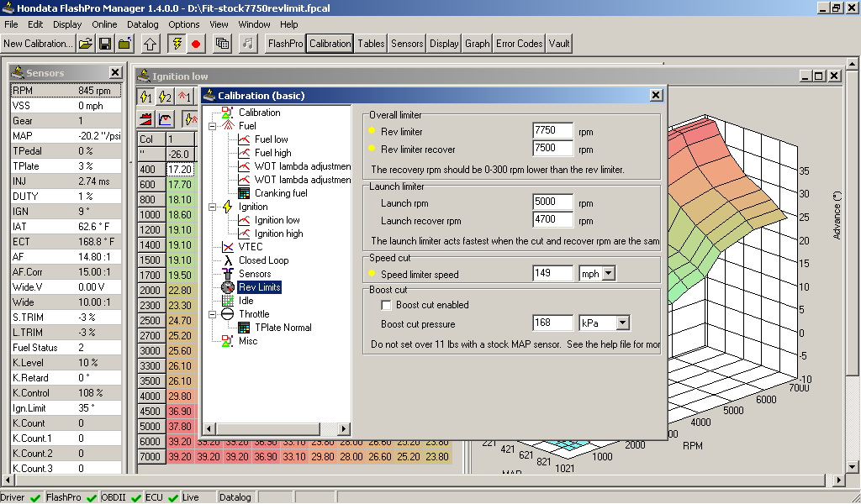This screenshot has height=504, width=861.
Task: Click the New Calibration... button
Action: [x=37, y=44]
